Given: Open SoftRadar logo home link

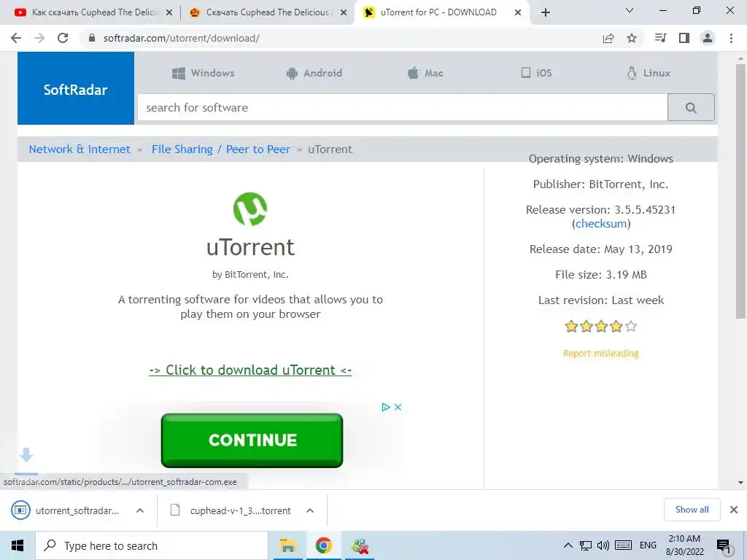Looking at the screenshot, I should pyautogui.click(x=76, y=89).
